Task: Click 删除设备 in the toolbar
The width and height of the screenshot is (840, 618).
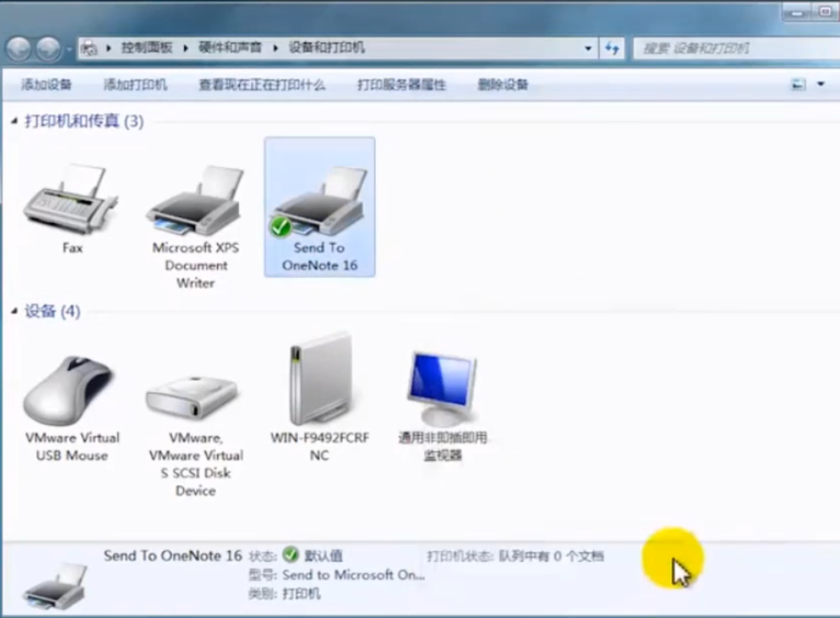Action: (502, 85)
